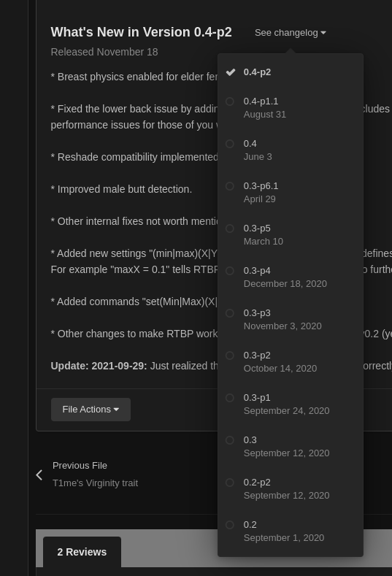Pick the 0.3-p4 radio option
Screen dimensions: 392x576
point(230,271)
